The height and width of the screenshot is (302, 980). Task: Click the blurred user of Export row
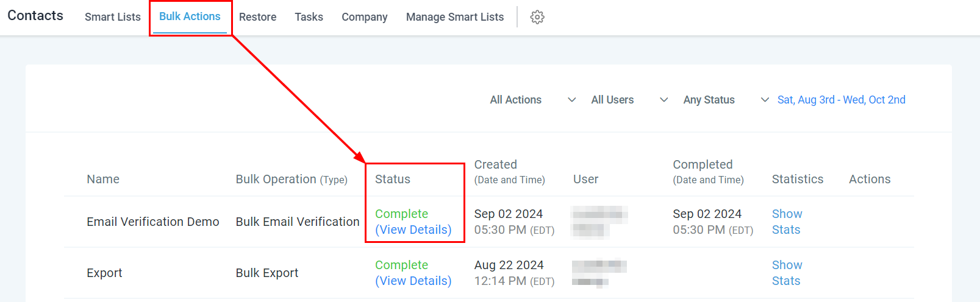[599, 273]
